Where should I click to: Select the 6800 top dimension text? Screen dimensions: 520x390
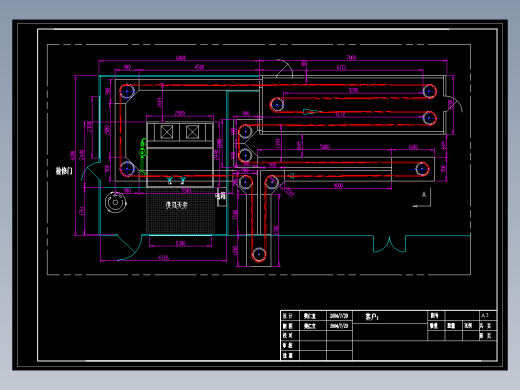pos(181,58)
